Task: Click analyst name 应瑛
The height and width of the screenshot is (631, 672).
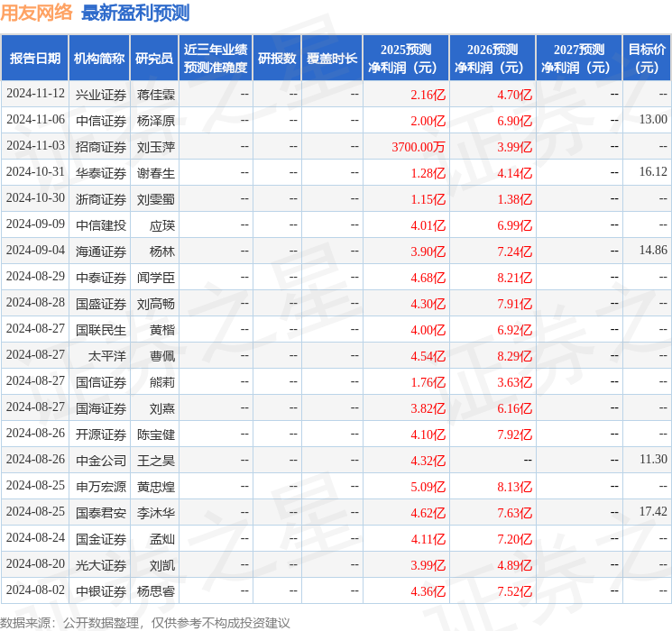Action: click(162, 225)
